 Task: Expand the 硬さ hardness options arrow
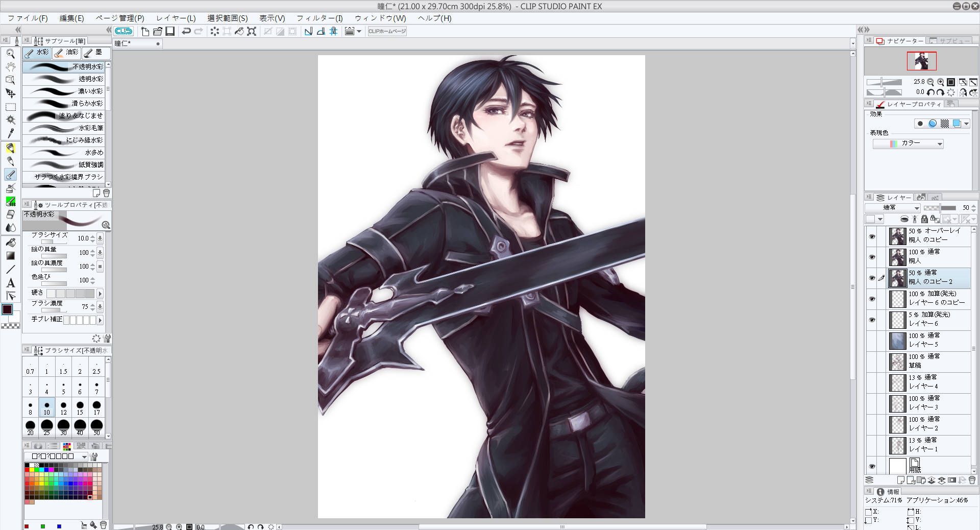click(100, 294)
